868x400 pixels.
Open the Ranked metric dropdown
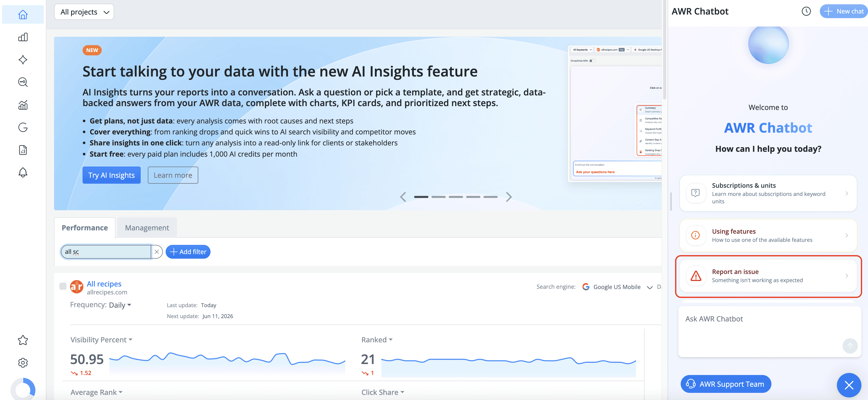click(377, 340)
